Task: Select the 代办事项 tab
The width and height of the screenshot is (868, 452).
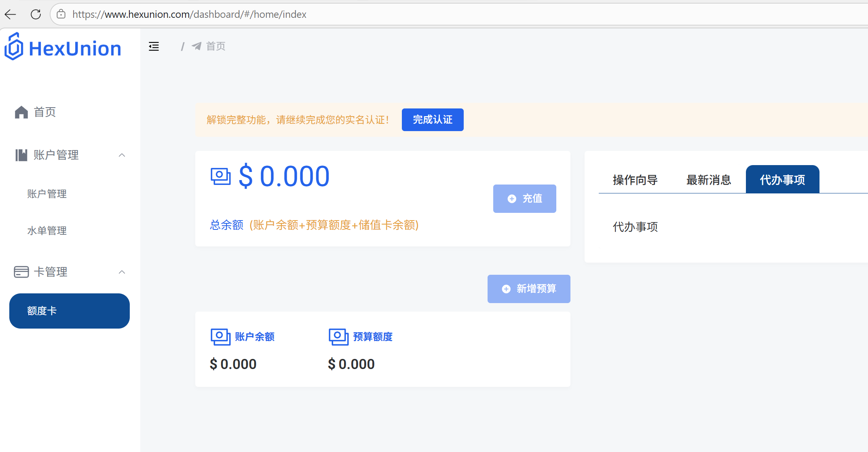Action: pyautogui.click(x=782, y=180)
